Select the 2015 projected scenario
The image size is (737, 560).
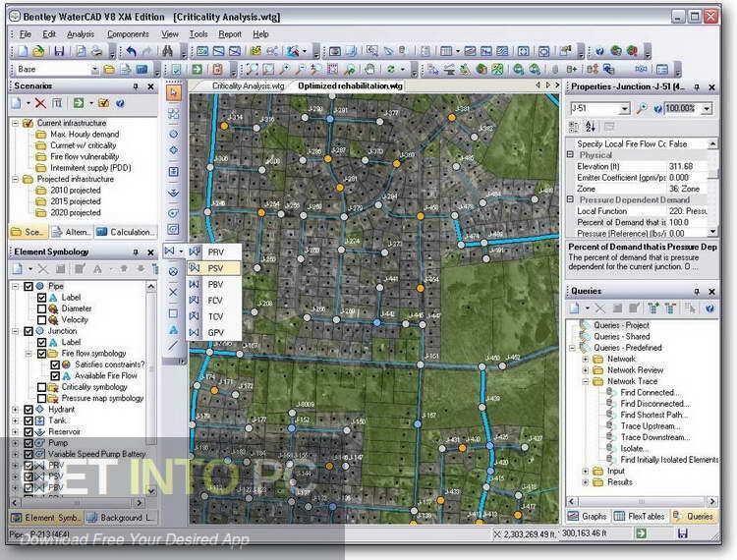click(x=76, y=201)
